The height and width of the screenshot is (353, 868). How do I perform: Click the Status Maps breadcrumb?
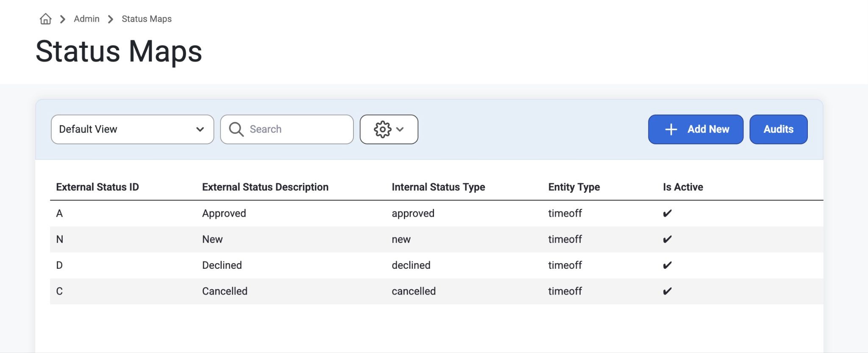[147, 19]
